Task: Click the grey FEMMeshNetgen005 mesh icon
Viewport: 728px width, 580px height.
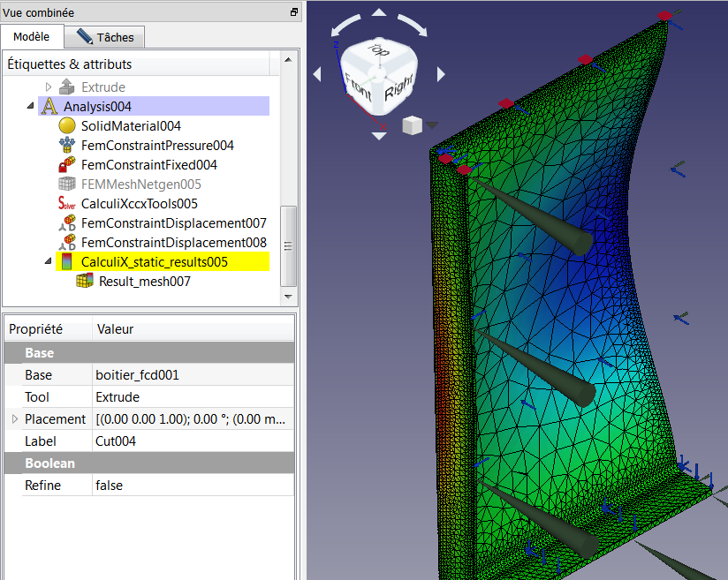Action: click(67, 185)
